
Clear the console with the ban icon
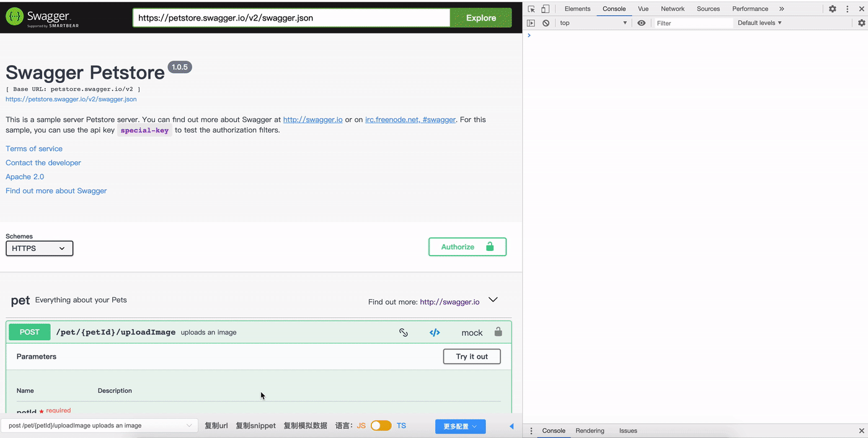coord(546,23)
